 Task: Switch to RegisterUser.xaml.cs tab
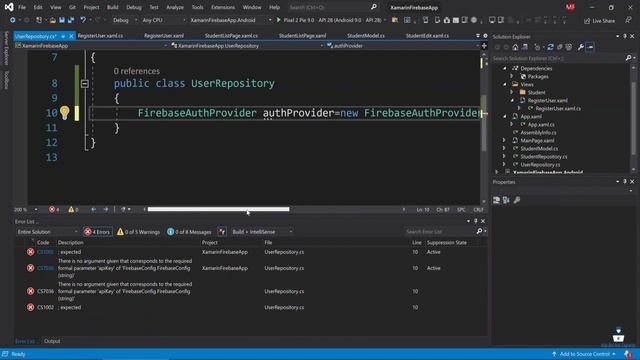coord(100,36)
